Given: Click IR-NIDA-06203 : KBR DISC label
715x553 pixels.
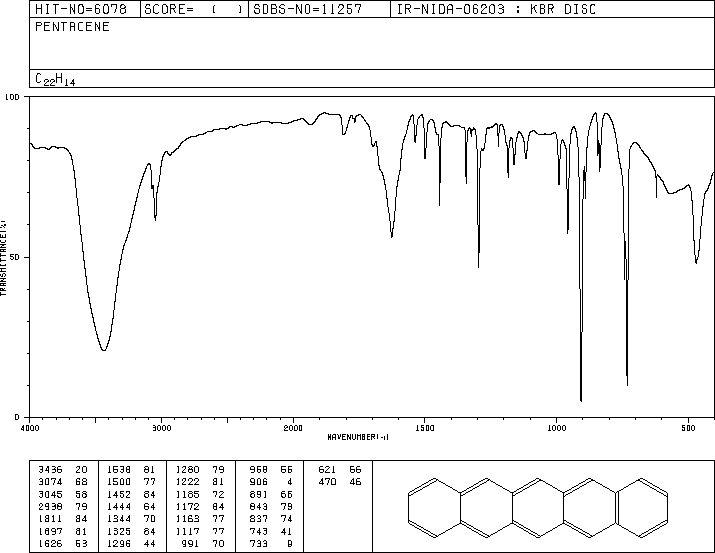Looking at the screenshot, I should [x=496, y=9].
